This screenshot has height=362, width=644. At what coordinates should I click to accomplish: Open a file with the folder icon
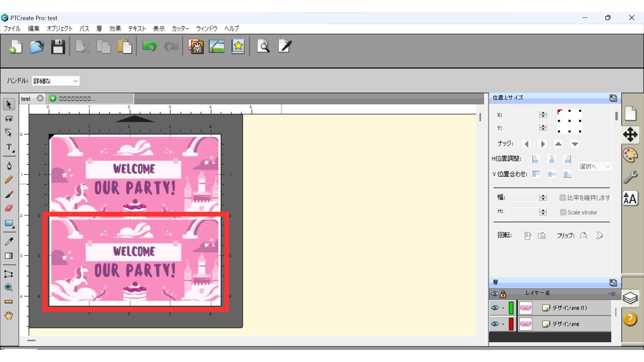click(x=37, y=47)
